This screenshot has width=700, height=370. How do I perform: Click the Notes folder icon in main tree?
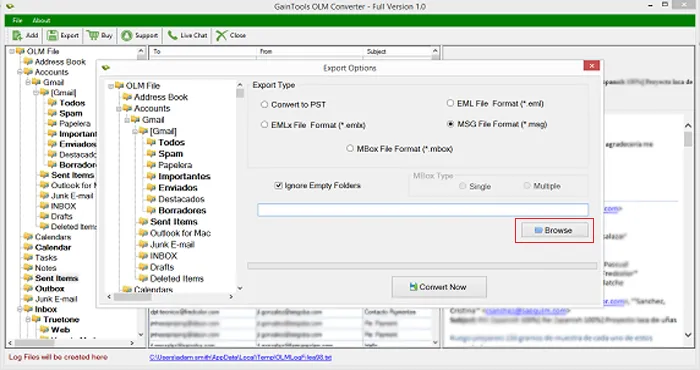click(x=28, y=268)
